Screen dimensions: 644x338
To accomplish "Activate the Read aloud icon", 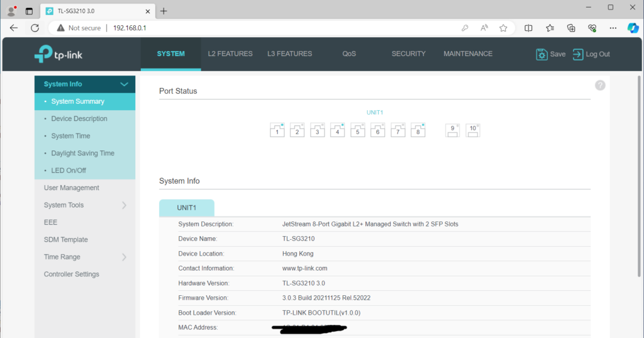I will point(484,28).
